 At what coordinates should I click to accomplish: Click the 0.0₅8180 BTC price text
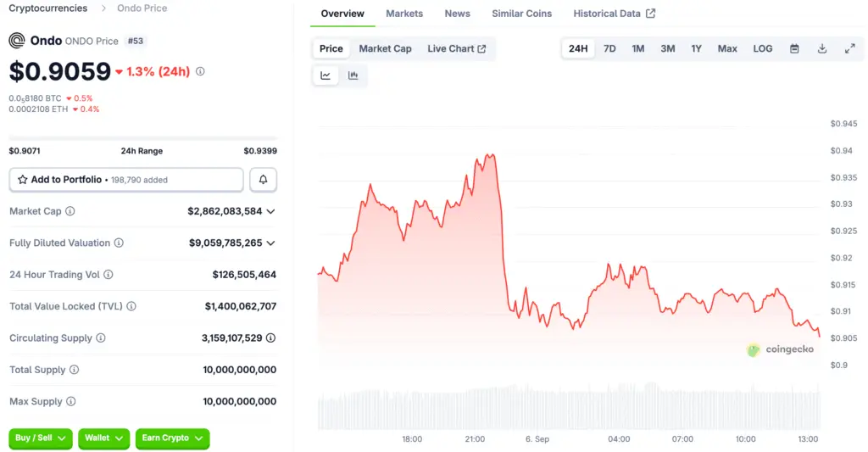35,98
